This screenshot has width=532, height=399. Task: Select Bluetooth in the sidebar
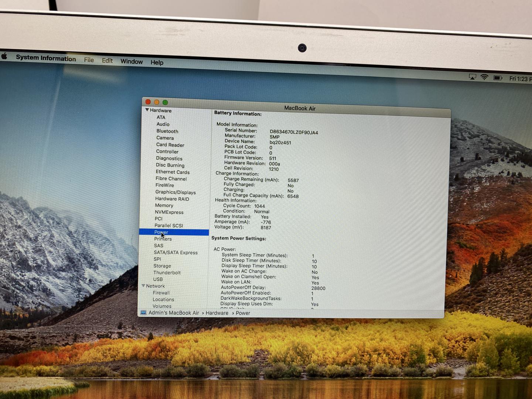pyautogui.click(x=167, y=131)
